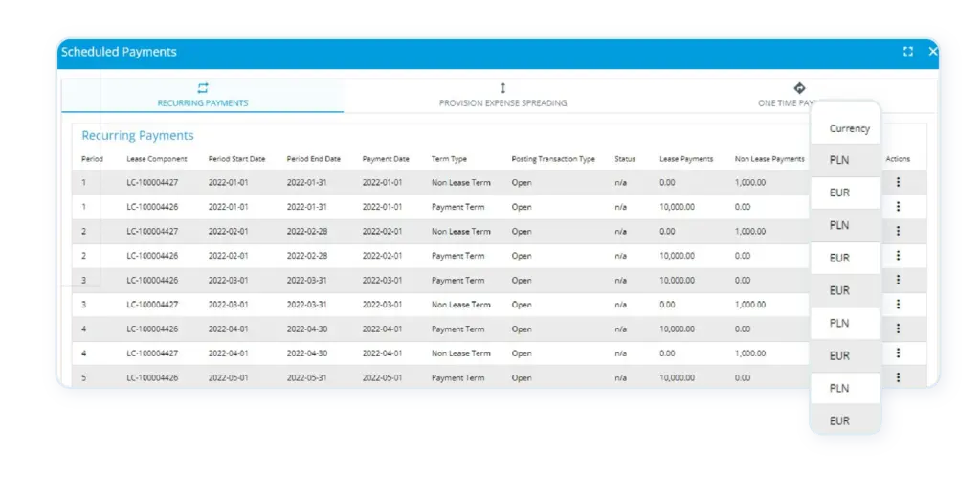
Task: Click PLN currency for period 3 Non Lease Term row
Action: (838, 323)
